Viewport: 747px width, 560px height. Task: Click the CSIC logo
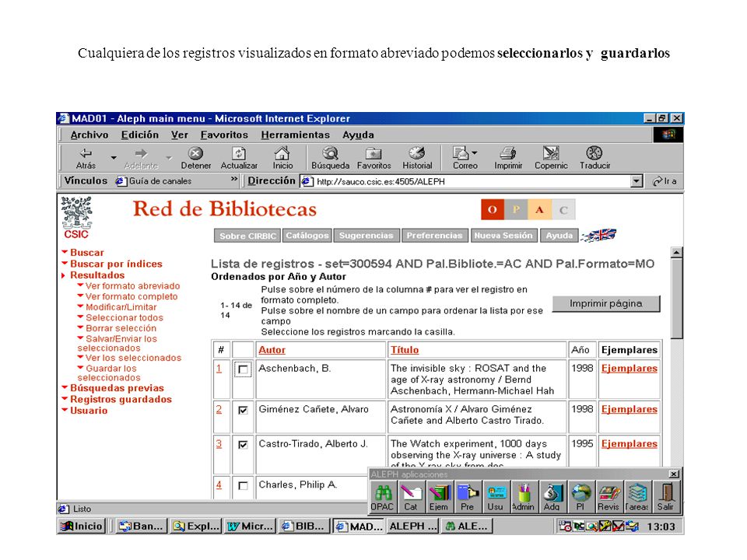pyautogui.click(x=76, y=218)
